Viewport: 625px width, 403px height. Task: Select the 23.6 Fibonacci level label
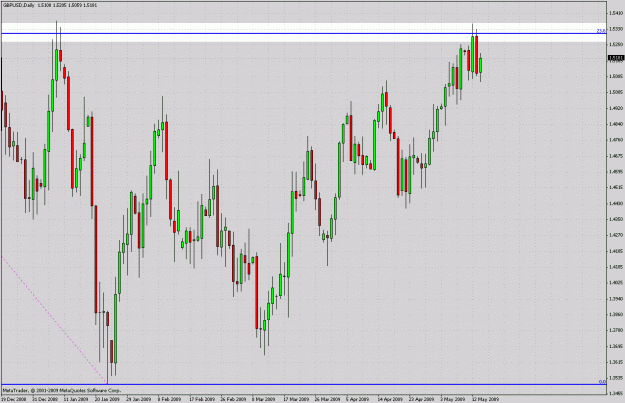[x=601, y=31]
